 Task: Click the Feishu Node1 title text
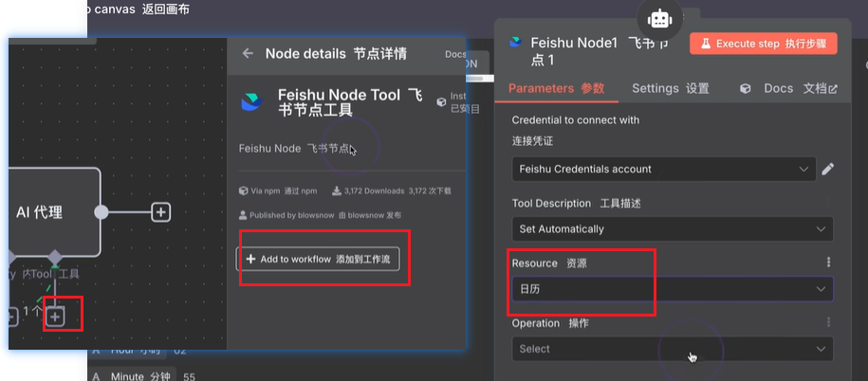pyautogui.click(x=600, y=50)
